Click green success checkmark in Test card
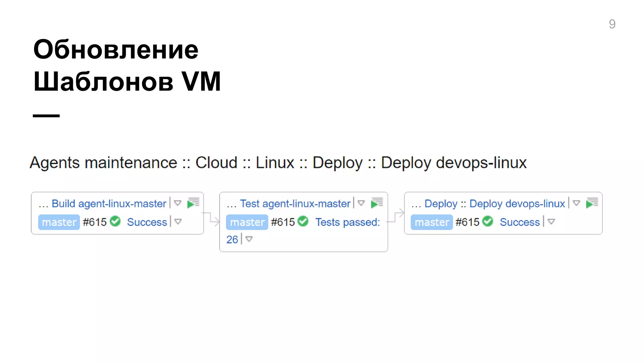 coord(303,221)
